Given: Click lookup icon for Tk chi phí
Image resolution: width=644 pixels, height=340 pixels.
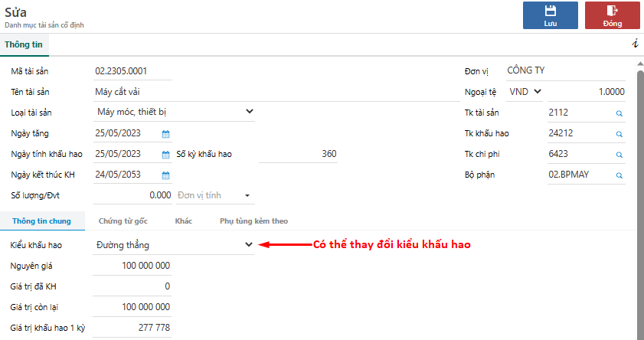Looking at the screenshot, I should tap(619, 154).
